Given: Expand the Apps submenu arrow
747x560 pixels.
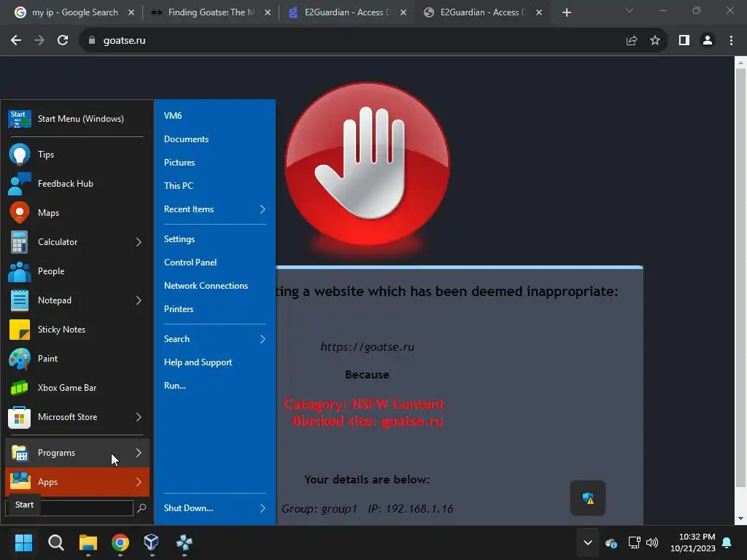Looking at the screenshot, I should point(139,482).
